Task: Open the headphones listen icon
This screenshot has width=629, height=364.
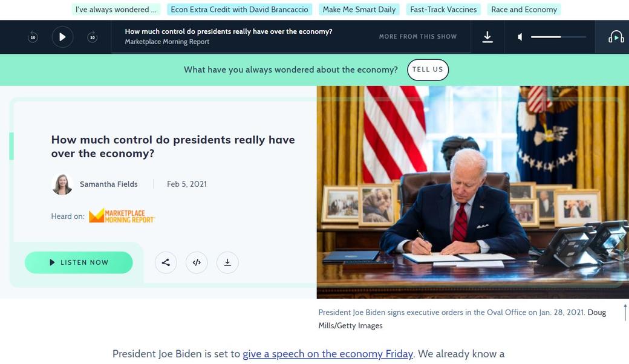Action: (x=616, y=37)
